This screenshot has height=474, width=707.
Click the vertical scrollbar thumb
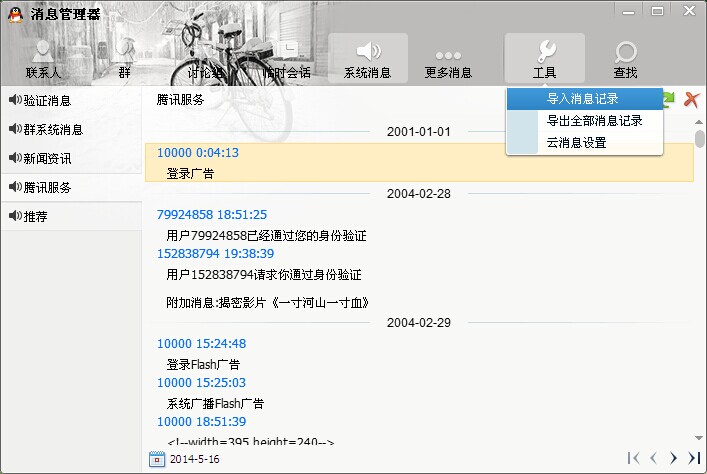tap(699, 139)
